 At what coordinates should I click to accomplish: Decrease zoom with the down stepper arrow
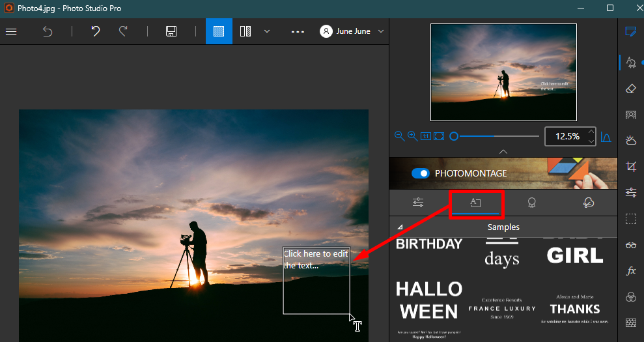(591, 141)
